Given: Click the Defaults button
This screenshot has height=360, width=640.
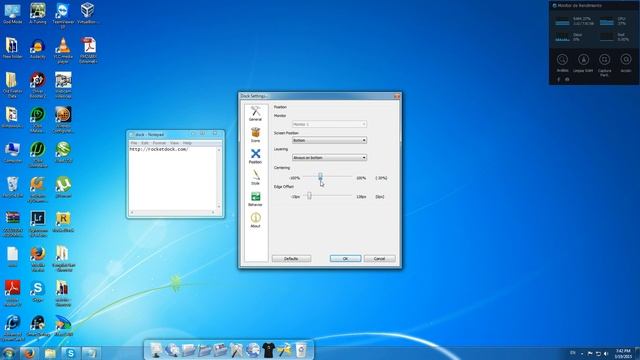Looking at the screenshot, I should pos(291,259).
